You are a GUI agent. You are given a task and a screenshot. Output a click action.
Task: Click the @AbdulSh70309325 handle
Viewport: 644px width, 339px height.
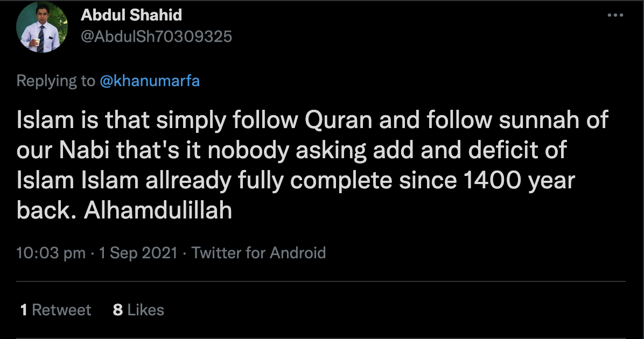pos(157,36)
